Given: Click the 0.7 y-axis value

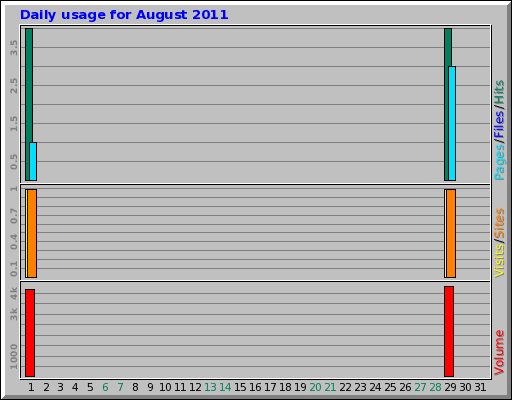Looking at the screenshot, I should coord(14,216).
